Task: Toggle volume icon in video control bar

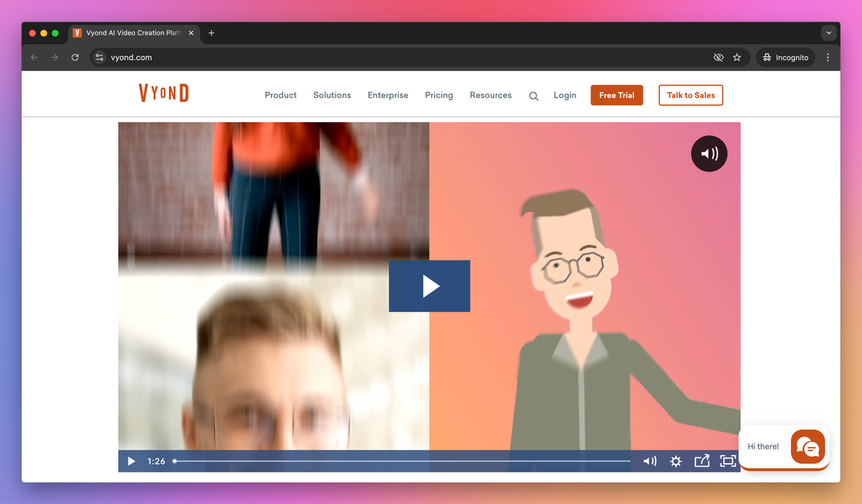Action: click(649, 461)
